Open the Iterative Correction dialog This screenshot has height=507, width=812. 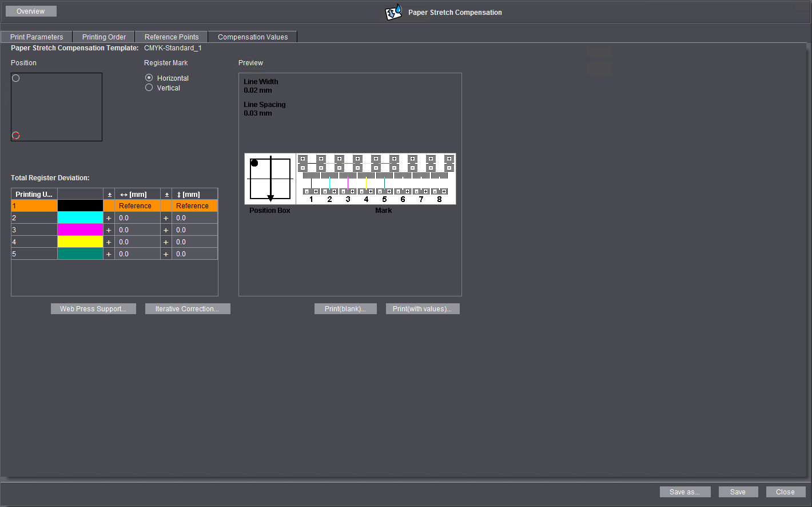(187, 309)
